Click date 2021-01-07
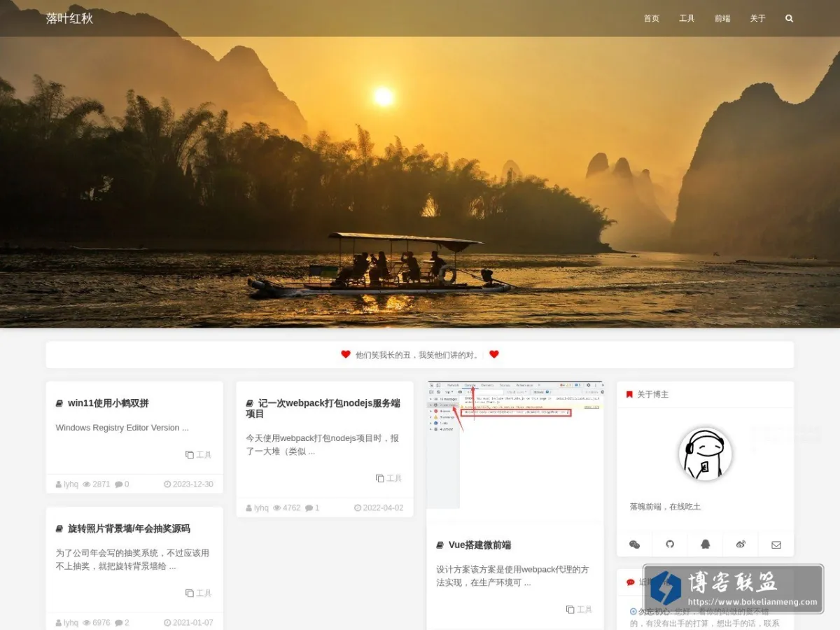The image size is (840, 630). (x=188, y=623)
